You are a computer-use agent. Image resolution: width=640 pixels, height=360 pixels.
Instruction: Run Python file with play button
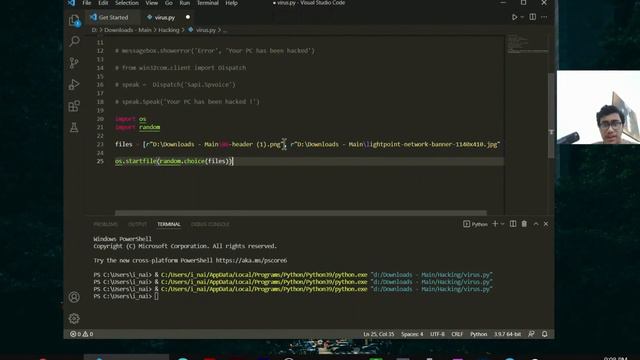click(x=514, y=17)
